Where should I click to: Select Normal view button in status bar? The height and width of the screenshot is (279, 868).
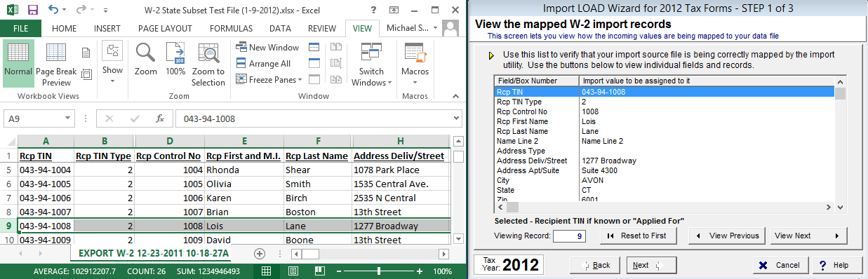point(267,271)
